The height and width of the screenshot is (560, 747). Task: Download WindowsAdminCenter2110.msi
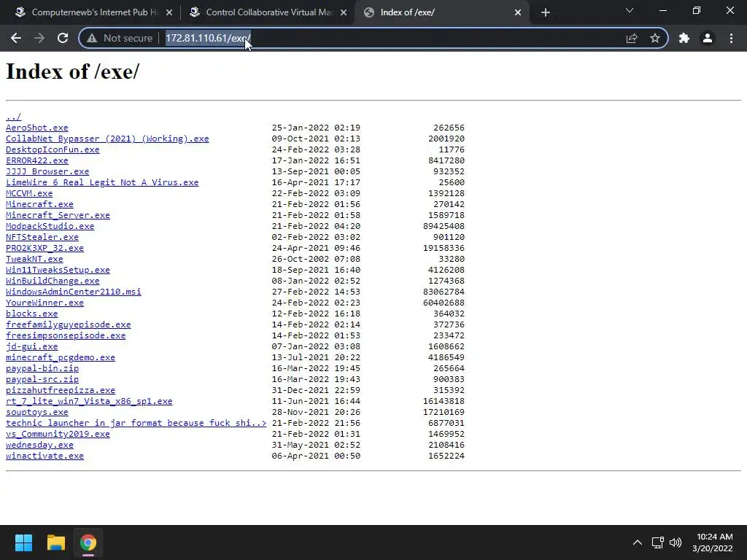coord(74,292)
